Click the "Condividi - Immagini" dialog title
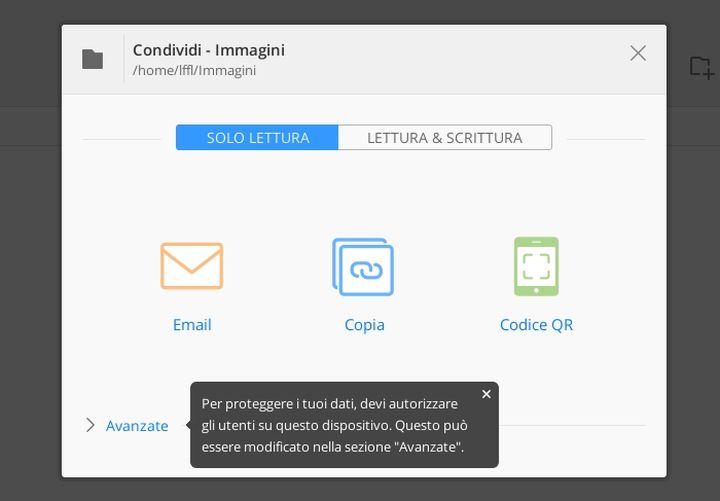 pyautogui.click(x=209, y=50)
